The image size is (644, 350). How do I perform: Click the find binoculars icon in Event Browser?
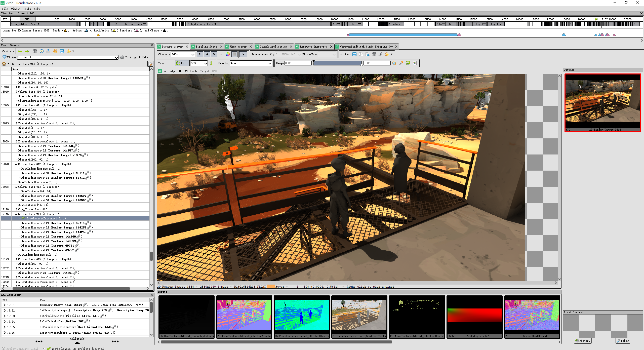(x=35, y=51)
